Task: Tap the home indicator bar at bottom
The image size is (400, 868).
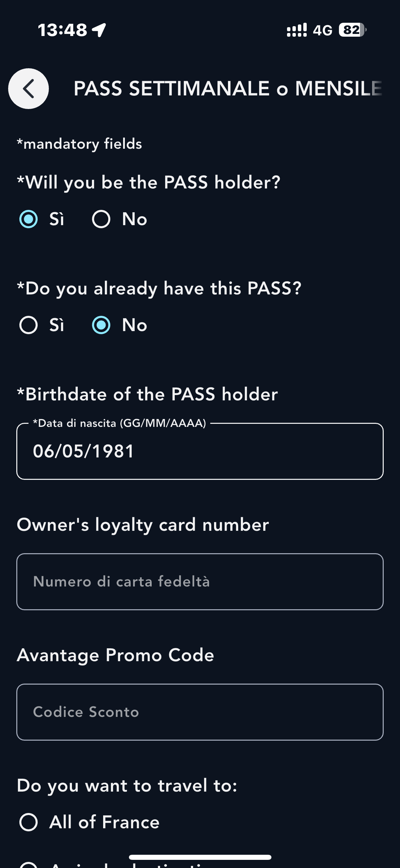Action: tap(200, 857)
